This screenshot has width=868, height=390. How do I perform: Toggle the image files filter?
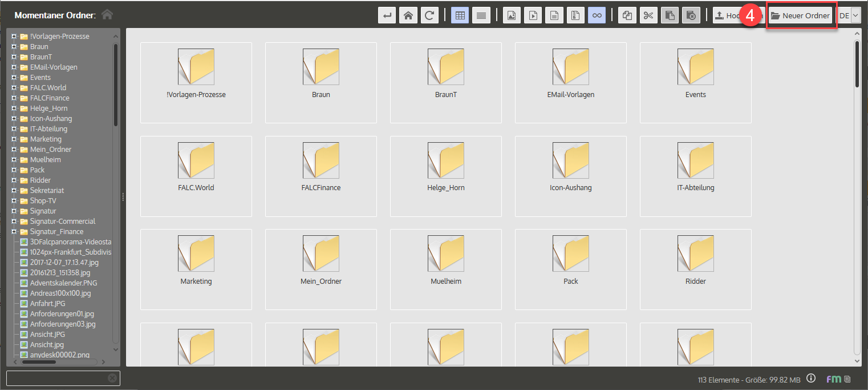[512, 16]
